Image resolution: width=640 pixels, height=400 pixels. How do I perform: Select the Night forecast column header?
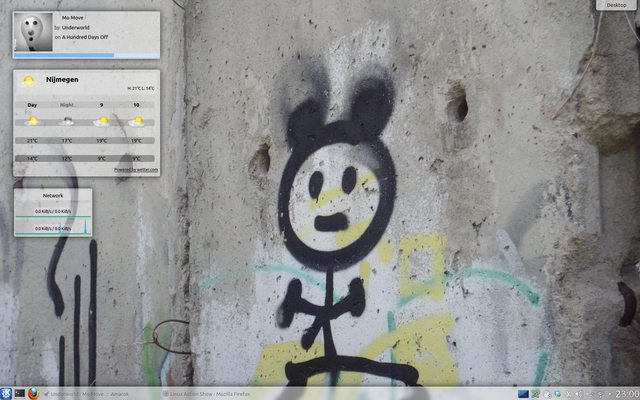coord(67,105)
